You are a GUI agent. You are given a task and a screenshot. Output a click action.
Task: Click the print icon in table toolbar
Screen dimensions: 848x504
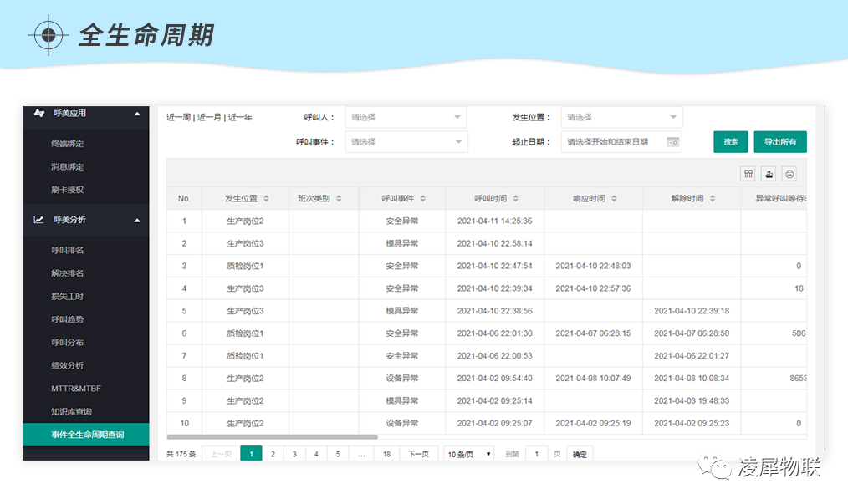click(x=789, y=174)
